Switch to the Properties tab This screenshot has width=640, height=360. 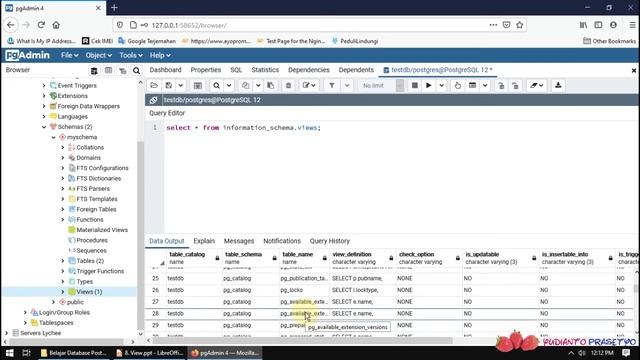point(206,70)
